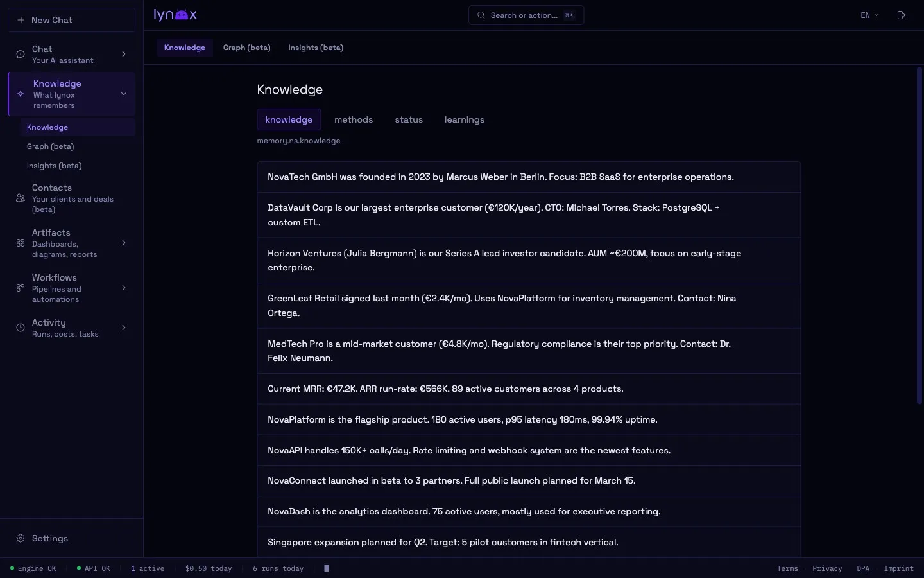The image size is (924, 578).
Task: Click the Singapore expansion entry
Action: (529, 542)
